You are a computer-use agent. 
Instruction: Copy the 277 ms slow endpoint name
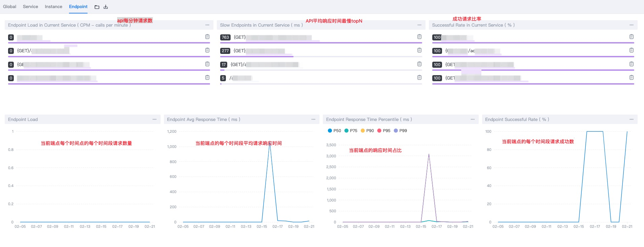click(419, 50)
